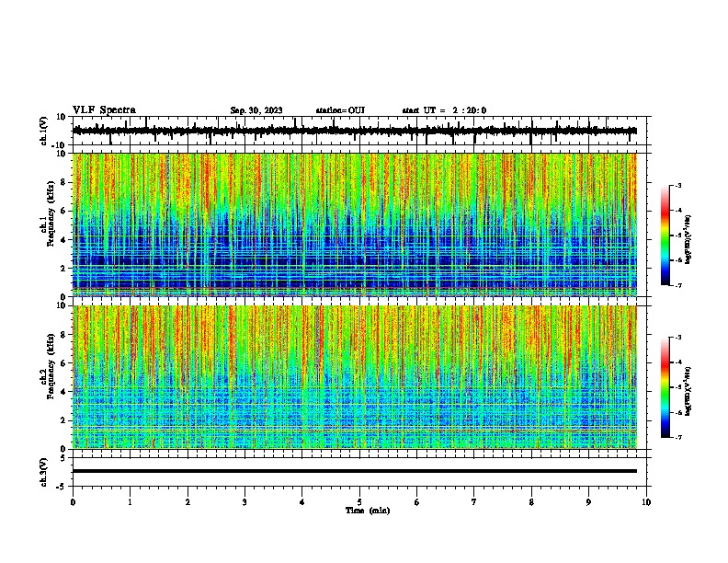Click the 'Time (min)' axis label
Viewport: 728px width, 563px height.
point(368,511)
